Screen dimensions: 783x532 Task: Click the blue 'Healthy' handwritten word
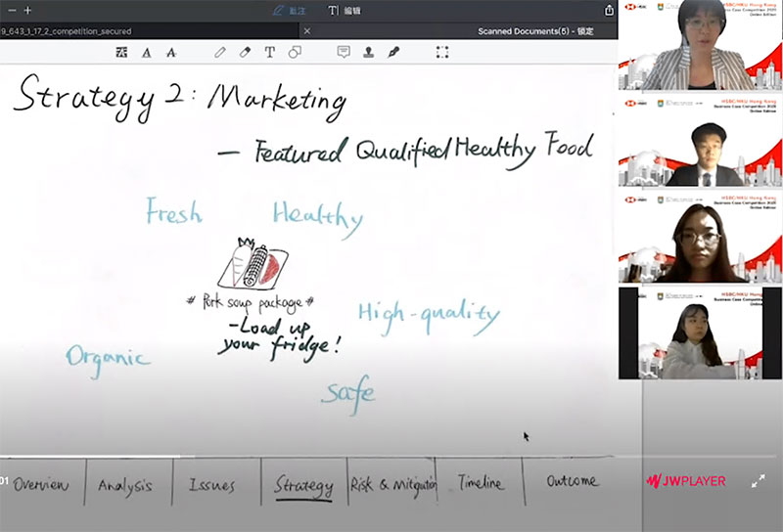(x=318, y=217)
